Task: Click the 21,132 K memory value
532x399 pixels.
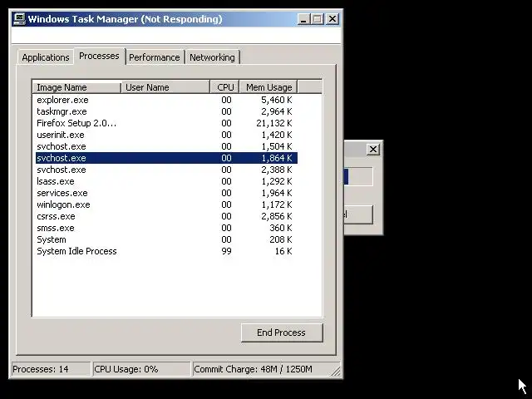Action: click(274, 123)
